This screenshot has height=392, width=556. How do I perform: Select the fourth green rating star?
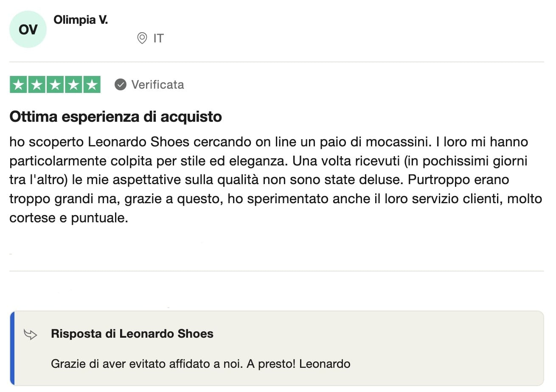73,84
